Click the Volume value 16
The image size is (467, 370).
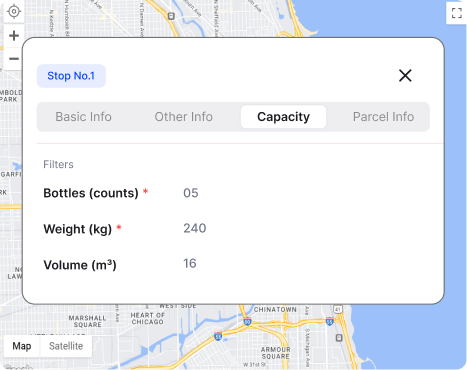pyautogui.click(x=190, y=264)
